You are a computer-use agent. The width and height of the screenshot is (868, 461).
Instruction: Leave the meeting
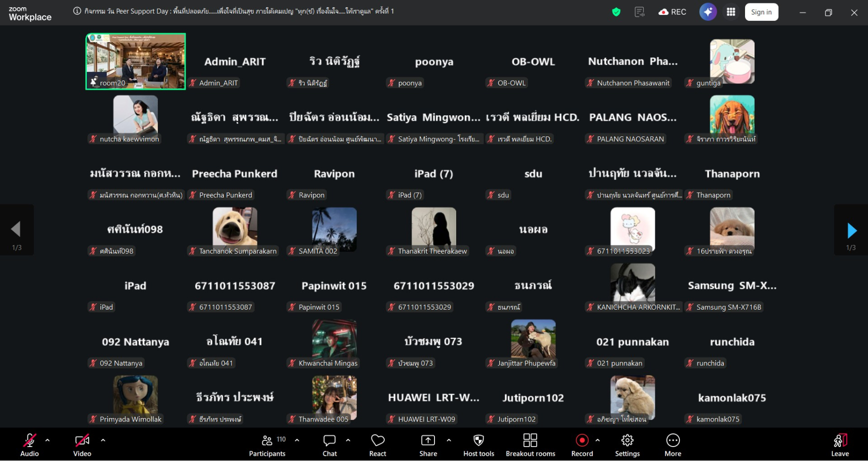(x=840, y=445)
